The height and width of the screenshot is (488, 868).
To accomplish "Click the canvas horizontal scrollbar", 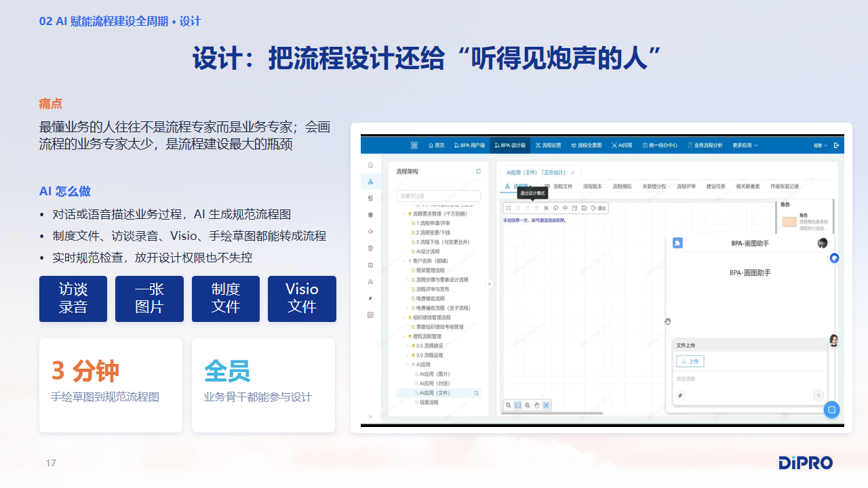I will (x=553, y=413).
